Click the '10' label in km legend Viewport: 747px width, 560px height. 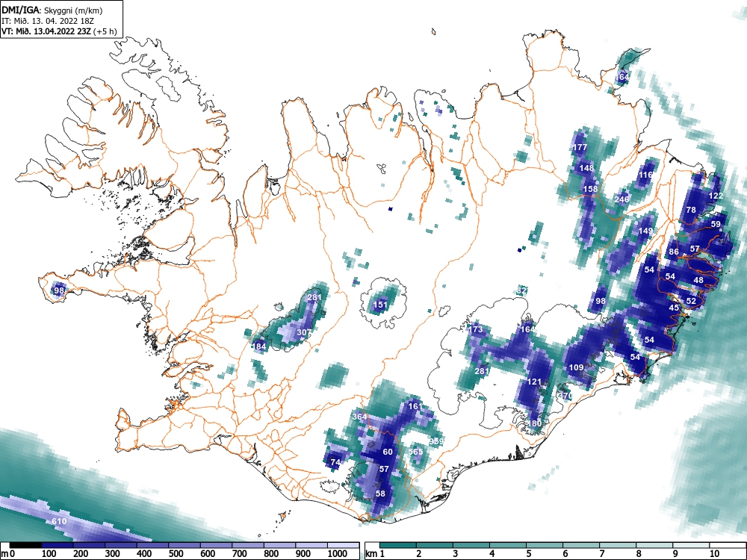pyautogui.click(x=713, y=553)
